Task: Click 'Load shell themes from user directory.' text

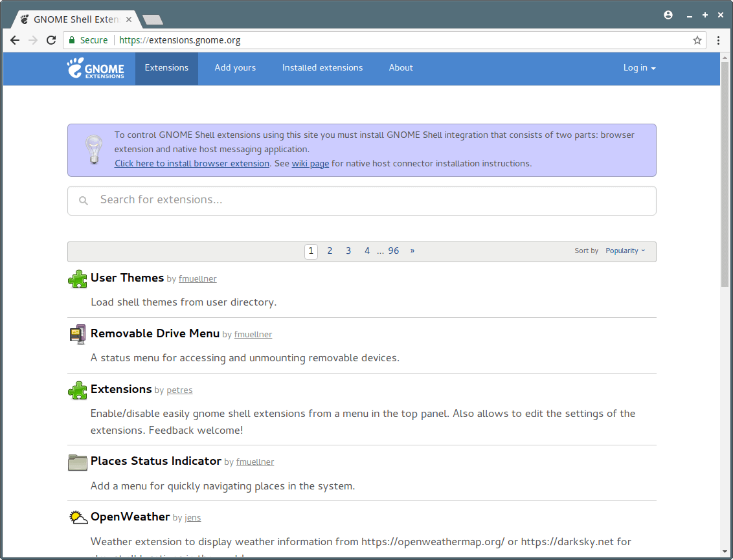Action: point(184,302)
